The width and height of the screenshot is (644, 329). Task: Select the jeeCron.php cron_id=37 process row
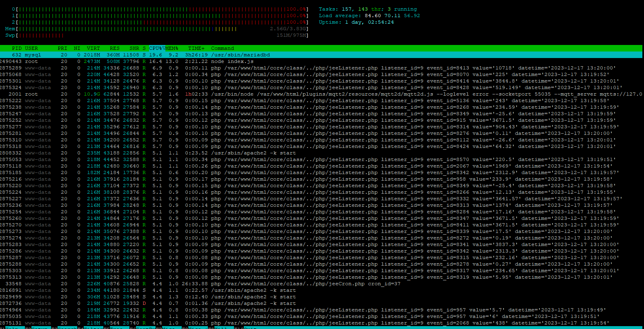tap(321, 284)
